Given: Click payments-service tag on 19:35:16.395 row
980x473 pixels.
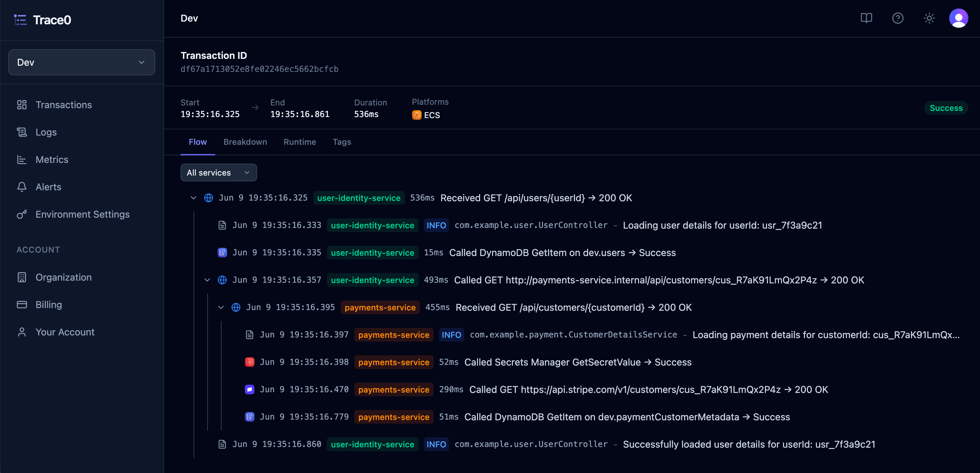Looking at the screenshot, I should (380, 308).
